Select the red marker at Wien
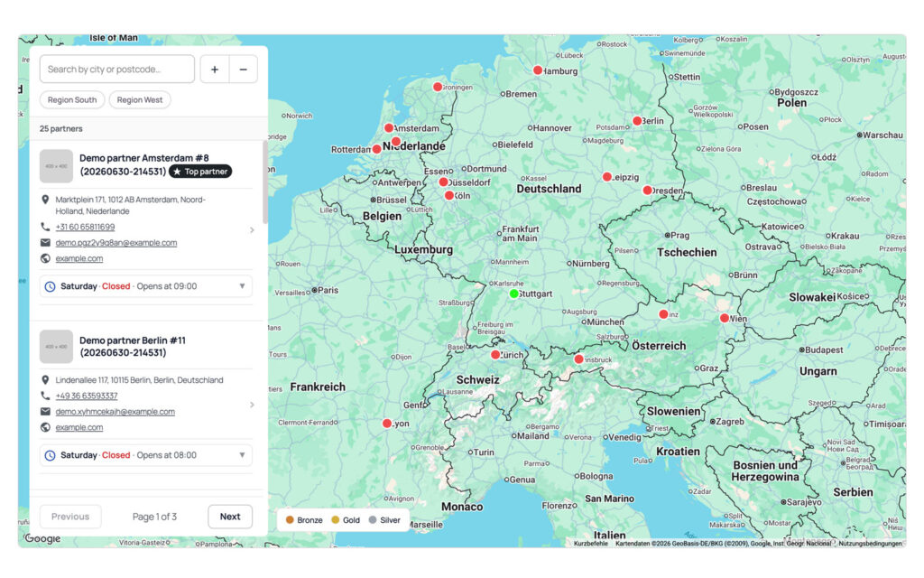This screenshot has height=578, width=924. click(725, 318)
